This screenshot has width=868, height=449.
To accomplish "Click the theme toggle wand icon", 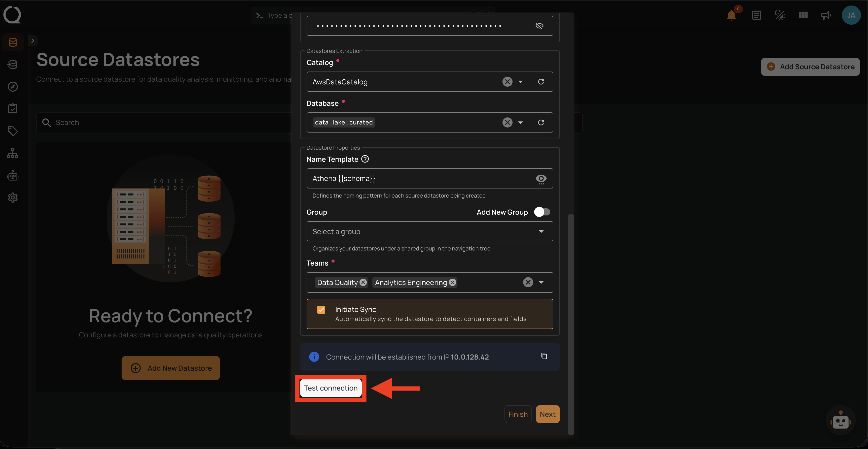I will [780, 16].
